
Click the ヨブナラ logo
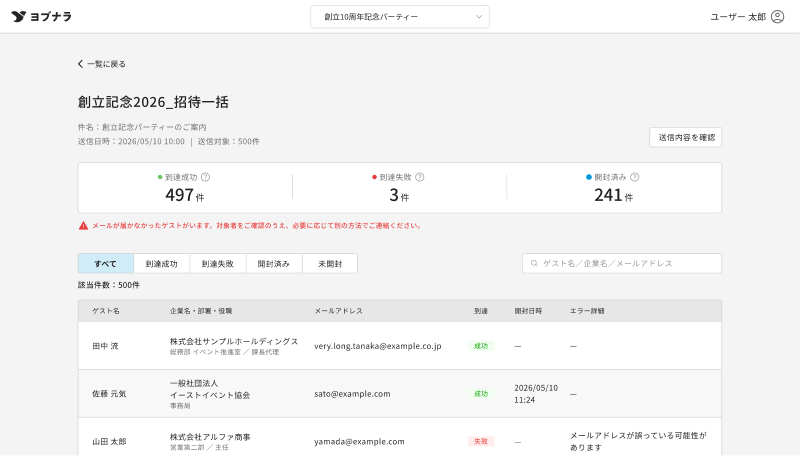tap(41, 16)
